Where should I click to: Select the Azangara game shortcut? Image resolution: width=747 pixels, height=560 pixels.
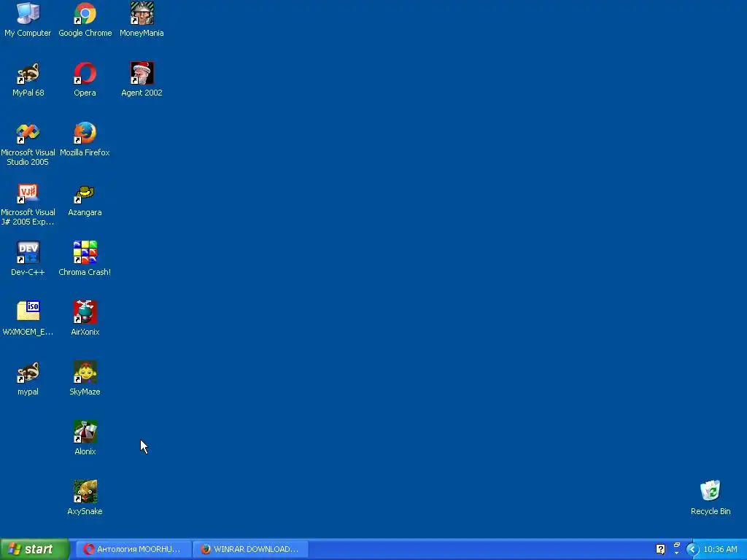[x=85, y=200]
